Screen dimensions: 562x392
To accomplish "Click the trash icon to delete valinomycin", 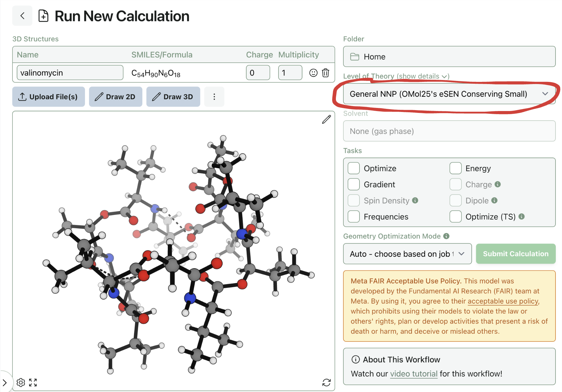I will (325, 73).
